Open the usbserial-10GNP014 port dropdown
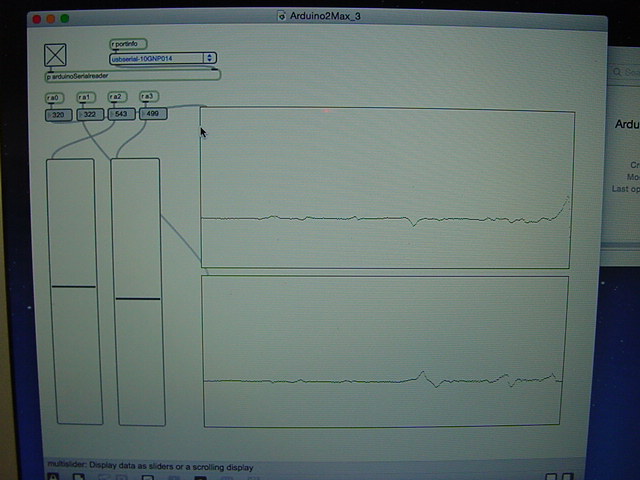640x480 pixels. [x=162, y=58]
